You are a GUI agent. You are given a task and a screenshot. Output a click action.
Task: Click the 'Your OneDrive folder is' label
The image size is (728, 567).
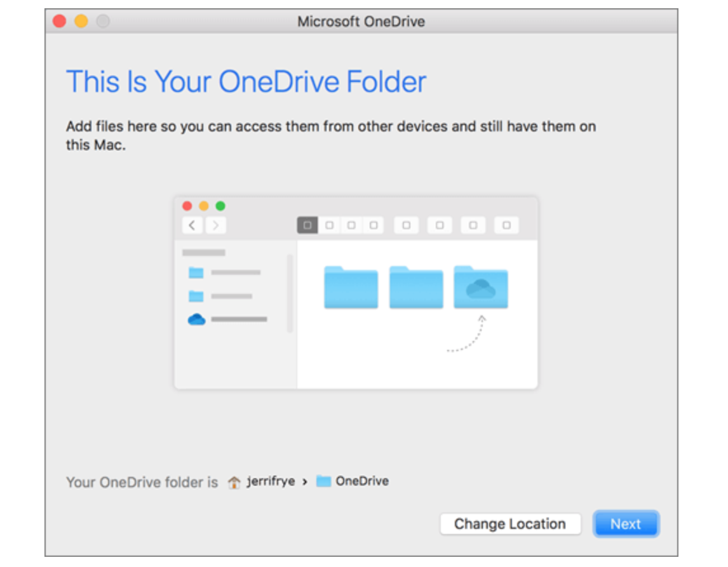[142, 482]
